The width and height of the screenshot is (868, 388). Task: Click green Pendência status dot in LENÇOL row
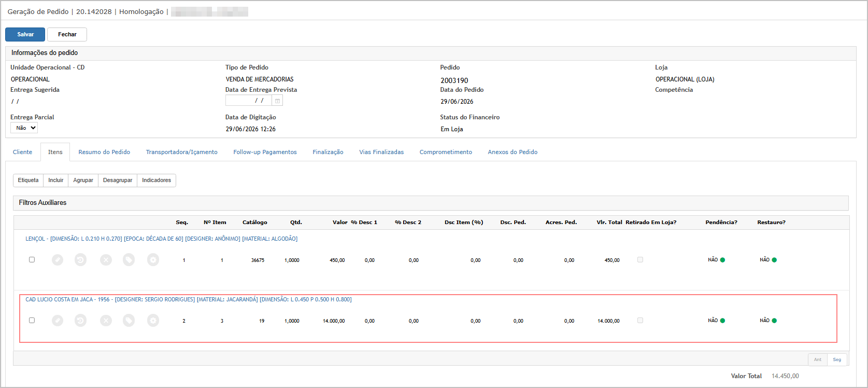(722, 260)
